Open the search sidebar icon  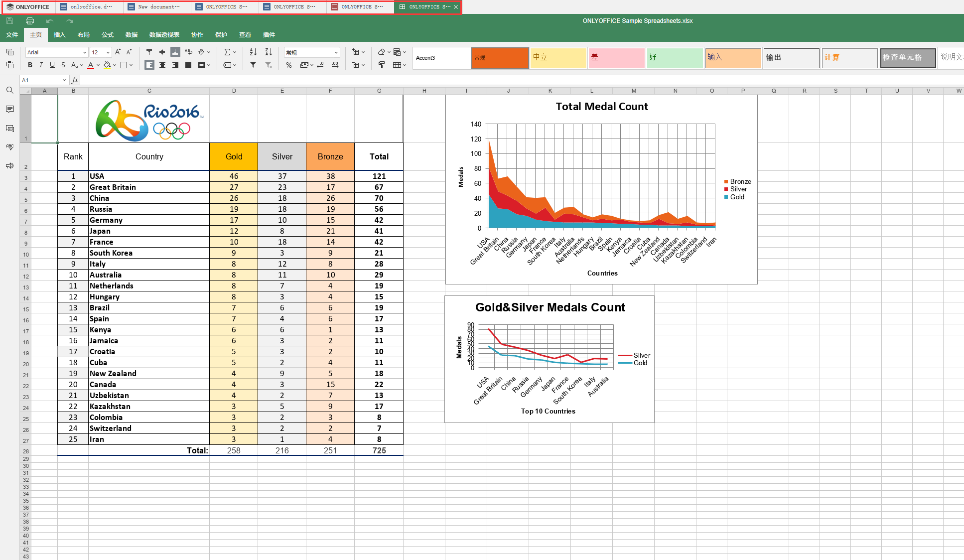[9, 90]
